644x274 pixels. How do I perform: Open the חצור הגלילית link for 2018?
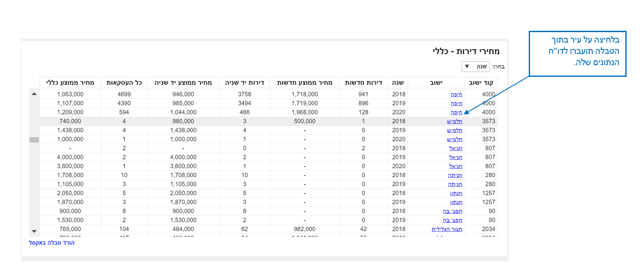(x=447, y=229)
